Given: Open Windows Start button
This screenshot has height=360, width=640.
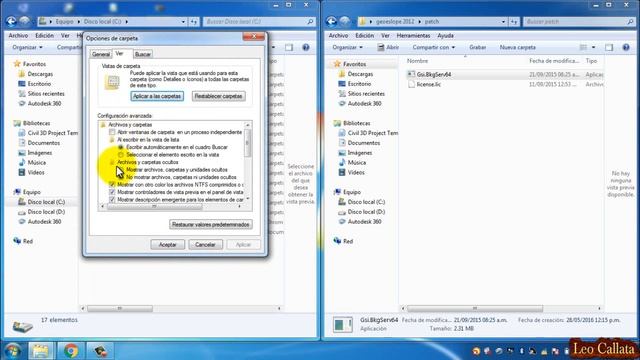Looking at the screenshot, I should click(12, 351).
